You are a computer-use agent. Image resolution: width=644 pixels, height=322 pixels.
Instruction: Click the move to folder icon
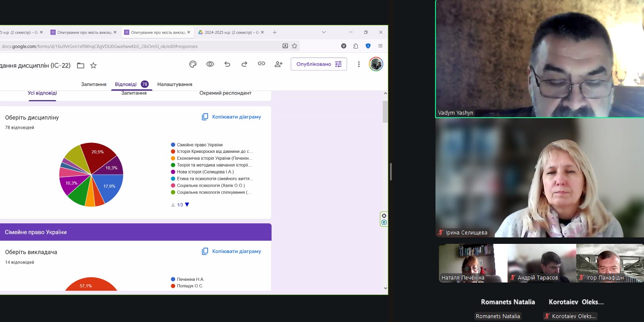pos(81,66)
